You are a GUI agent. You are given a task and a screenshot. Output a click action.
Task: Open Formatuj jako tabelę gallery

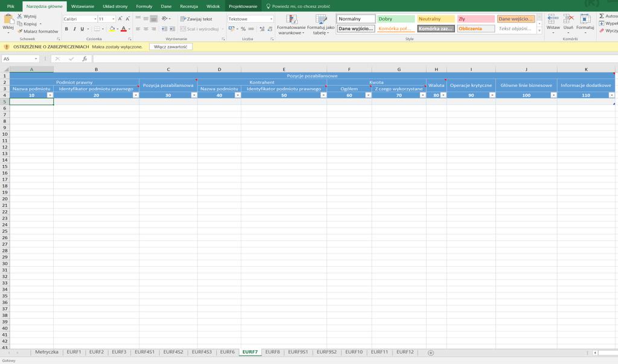tap(321, 25)
